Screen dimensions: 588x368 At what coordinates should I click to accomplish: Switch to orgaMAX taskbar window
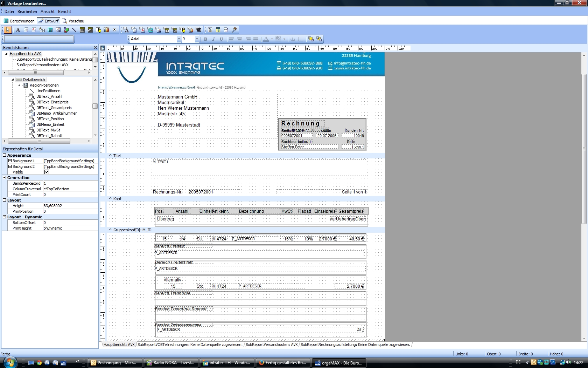(x=339, y=363)
